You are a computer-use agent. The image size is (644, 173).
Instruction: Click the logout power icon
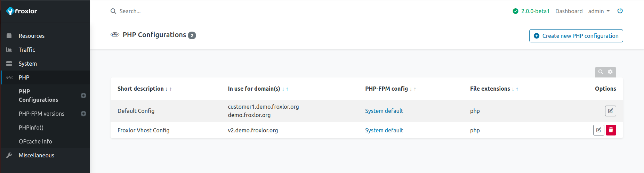[x=620, y=11]
